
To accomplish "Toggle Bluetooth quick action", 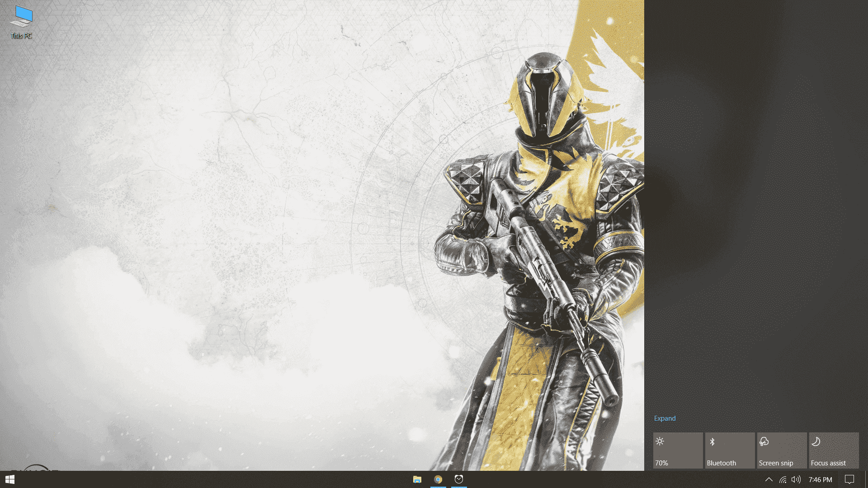I will tap(730, 450).
